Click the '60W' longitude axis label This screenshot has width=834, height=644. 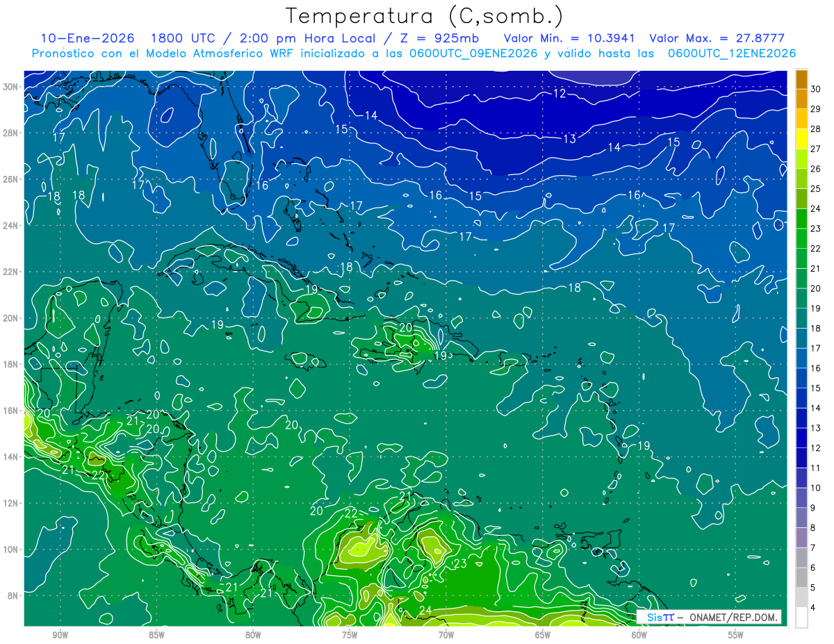click(x=639, y=635)
